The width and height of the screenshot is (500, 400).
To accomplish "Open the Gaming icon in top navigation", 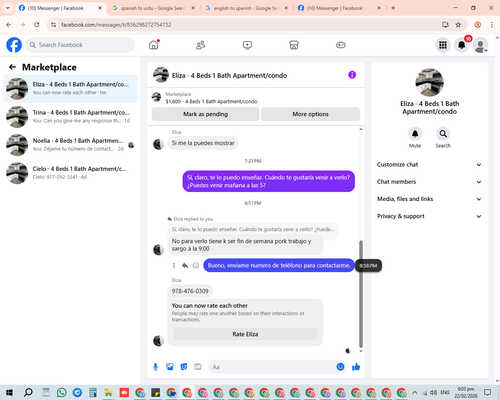I will 341,45.
